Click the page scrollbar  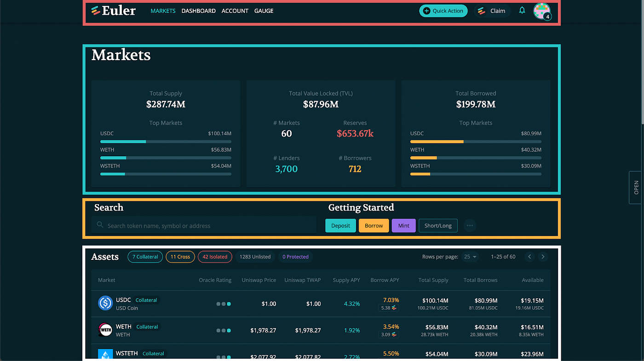click(x=642, y=62)
